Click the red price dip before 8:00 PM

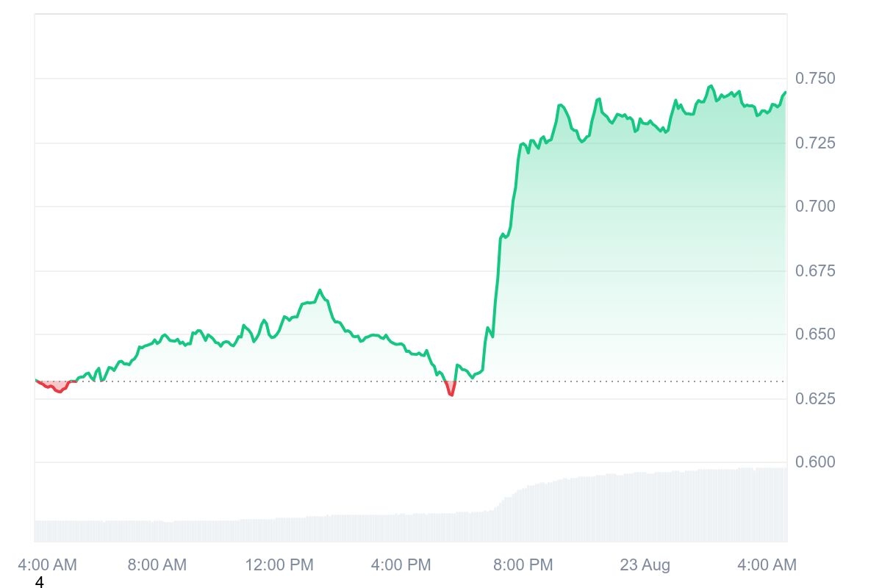coord(451,391)
